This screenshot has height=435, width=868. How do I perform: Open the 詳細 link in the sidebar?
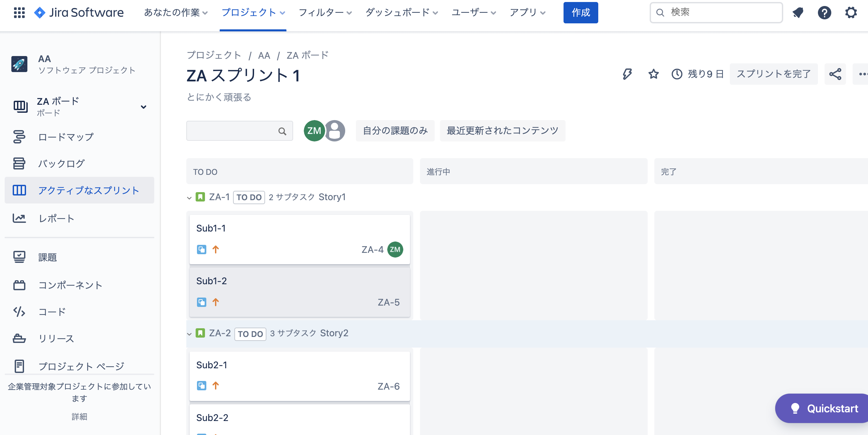79,417
